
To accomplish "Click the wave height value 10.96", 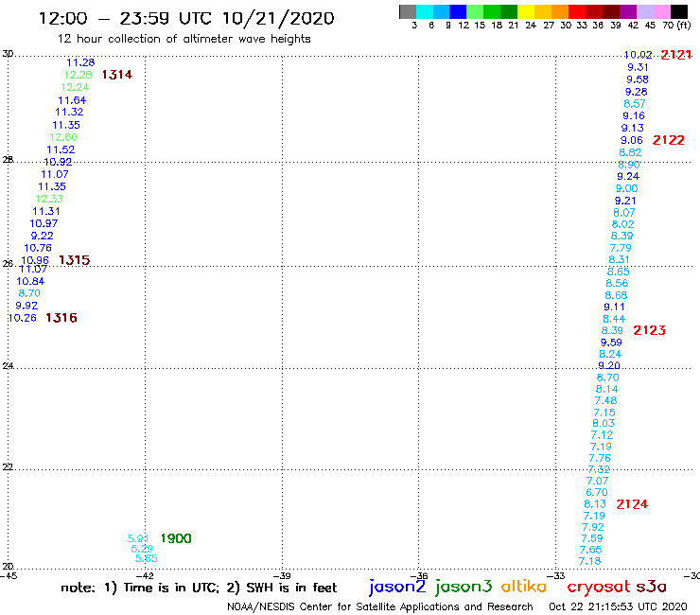I will (35, 260).
